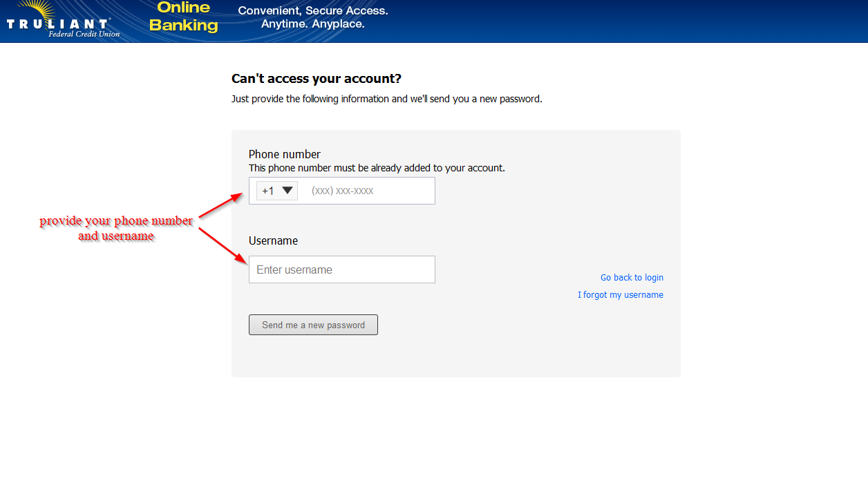The width and height of the screenshot is (868, 483).
Task: Focus the Enter username text field
Action: tap(342, 269)
